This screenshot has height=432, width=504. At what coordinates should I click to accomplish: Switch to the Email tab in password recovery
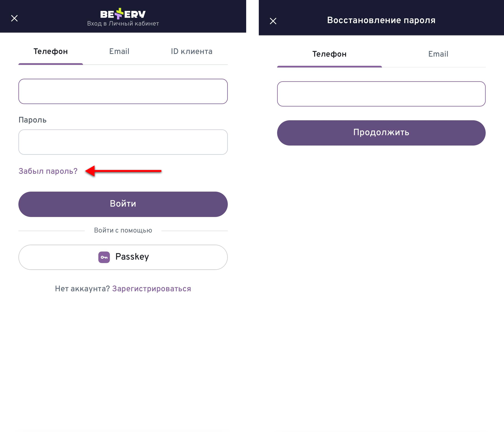click(x=438, y=54)
